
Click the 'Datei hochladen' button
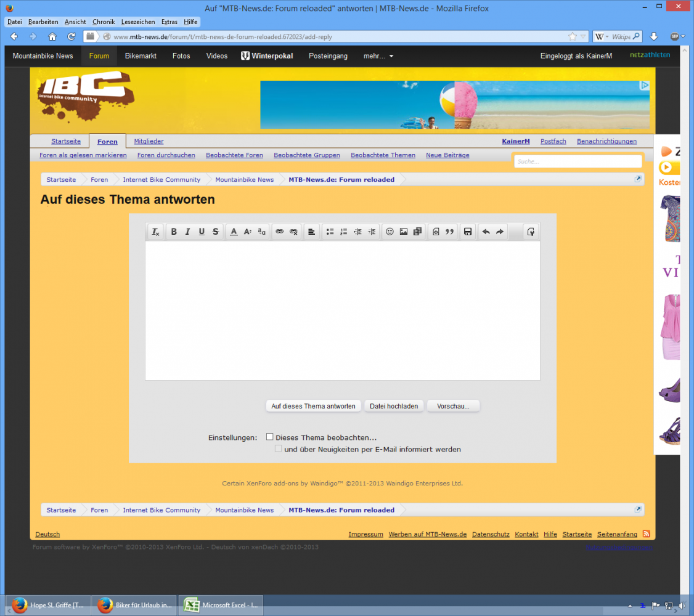394,406
